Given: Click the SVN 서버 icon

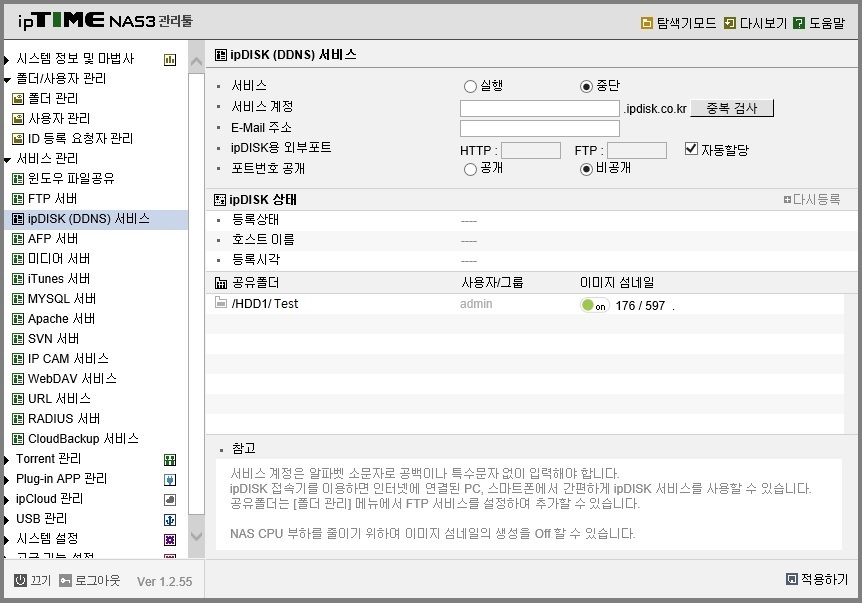Looking at the screenshot, I should pyautogui.click(x=18, y=339).
